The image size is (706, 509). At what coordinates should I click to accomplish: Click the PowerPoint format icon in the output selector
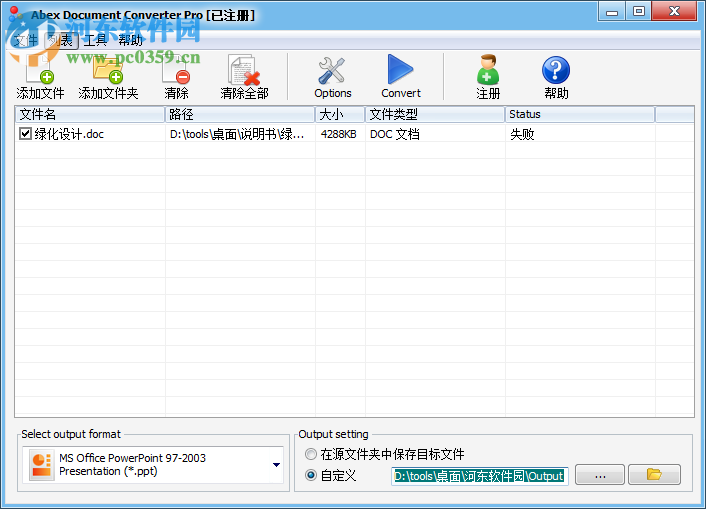tap(41, 465)
